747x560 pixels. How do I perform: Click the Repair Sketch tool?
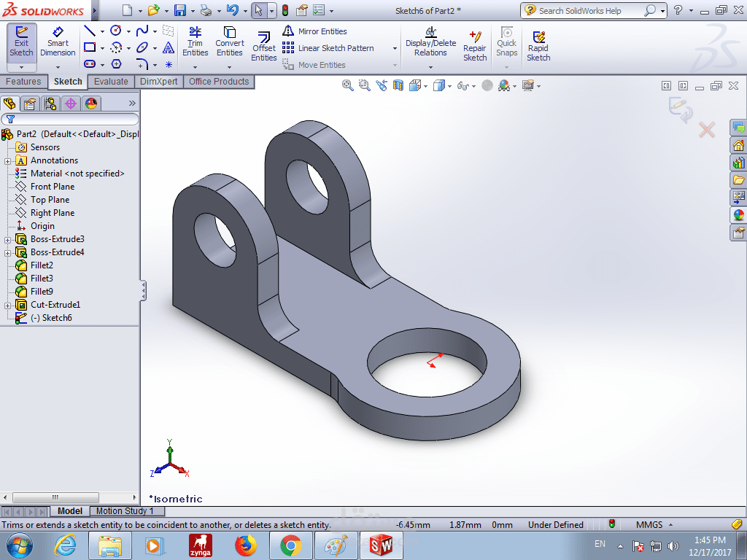(475, 46)
